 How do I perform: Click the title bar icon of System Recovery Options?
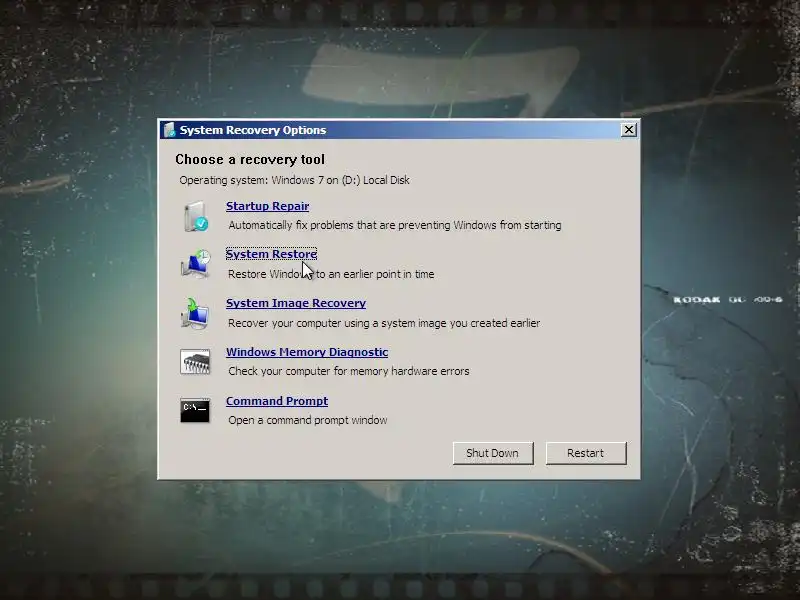(169, 130)
